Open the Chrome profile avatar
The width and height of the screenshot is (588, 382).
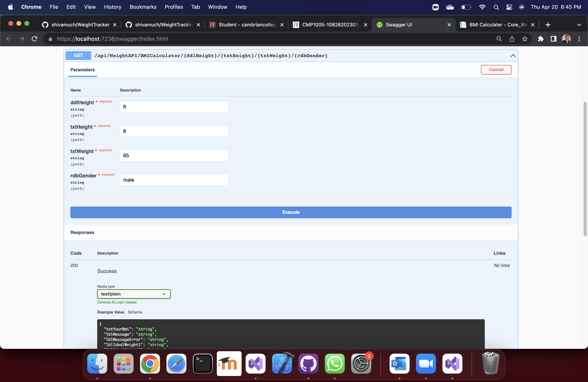coord(566,39)
